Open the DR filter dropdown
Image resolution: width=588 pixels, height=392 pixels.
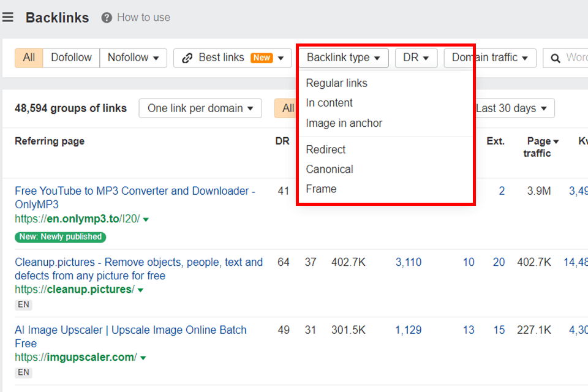pyautogui.click(x=416, y=58)
